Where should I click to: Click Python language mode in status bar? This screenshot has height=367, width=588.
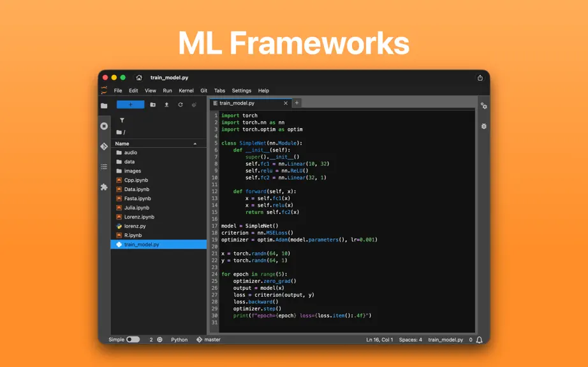179,340
